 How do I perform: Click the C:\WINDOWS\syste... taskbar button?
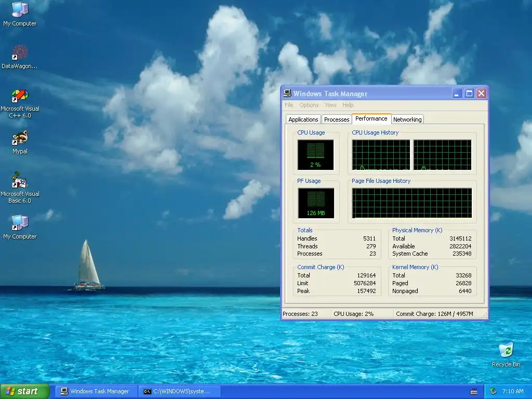(x=180, y=391)
